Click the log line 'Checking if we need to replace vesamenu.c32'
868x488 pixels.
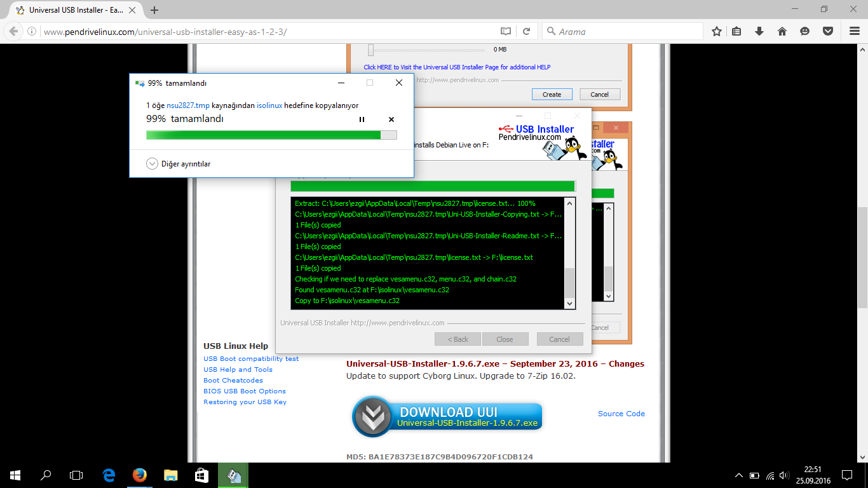point(406,279)
